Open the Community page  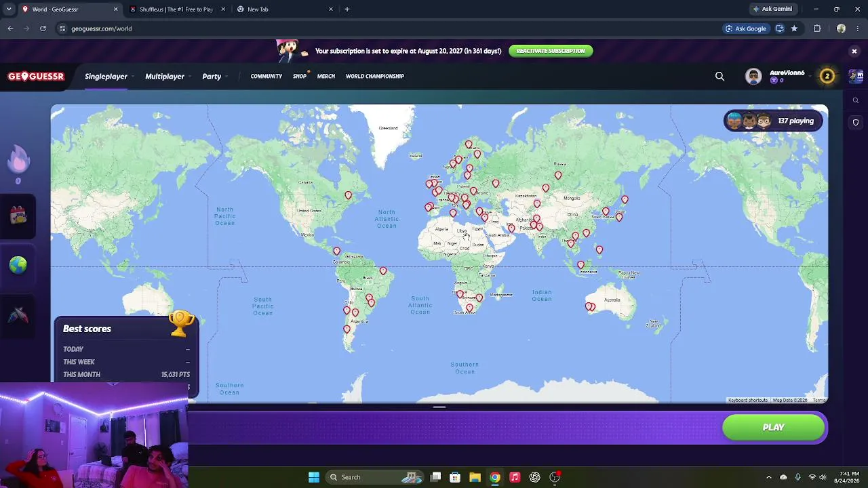(266, 77)
